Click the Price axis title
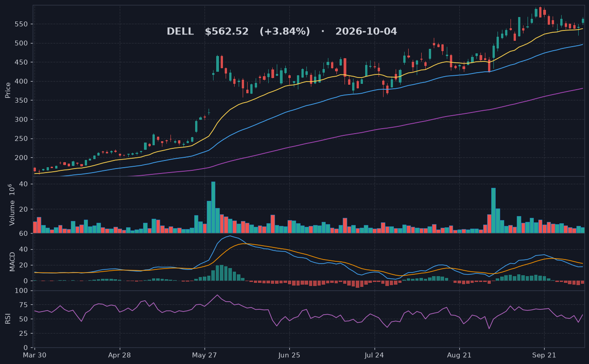 pos(8,90)
